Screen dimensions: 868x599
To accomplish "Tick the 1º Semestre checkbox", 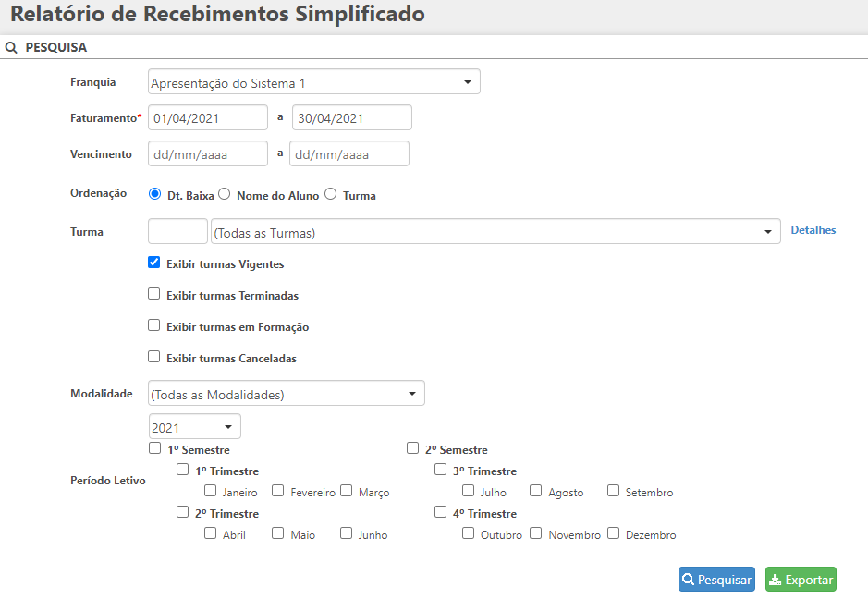I will [154, 448].
